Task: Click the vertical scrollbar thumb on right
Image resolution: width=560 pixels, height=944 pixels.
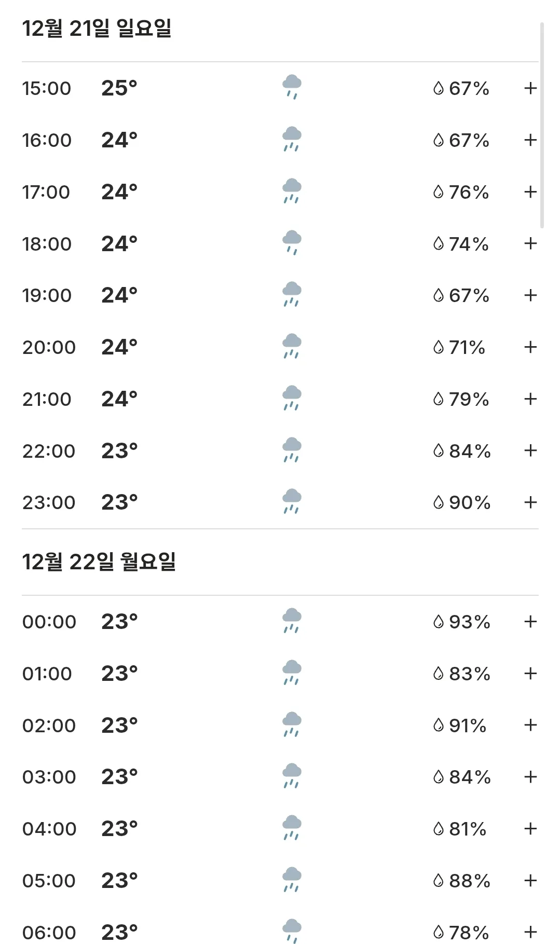Action: tap(542, 125)
